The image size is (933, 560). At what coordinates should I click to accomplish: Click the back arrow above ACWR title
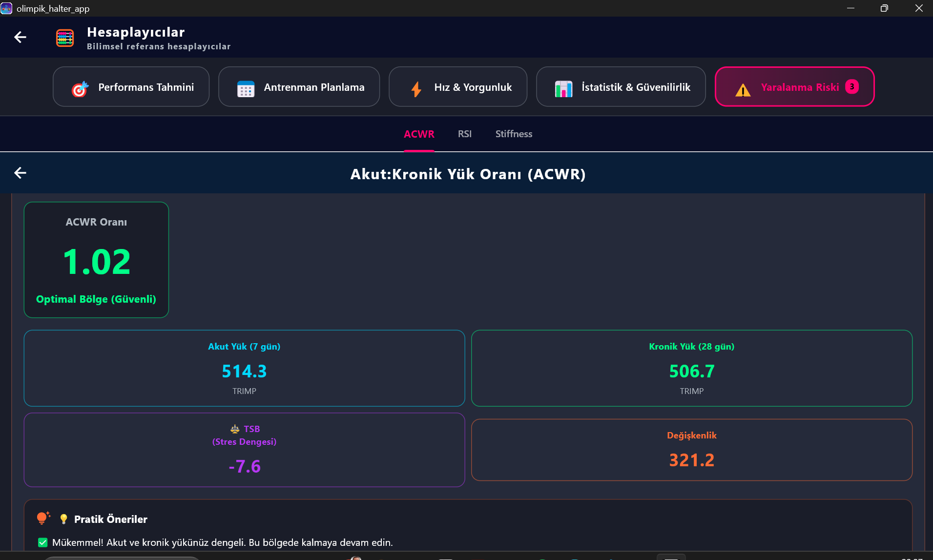20,172
